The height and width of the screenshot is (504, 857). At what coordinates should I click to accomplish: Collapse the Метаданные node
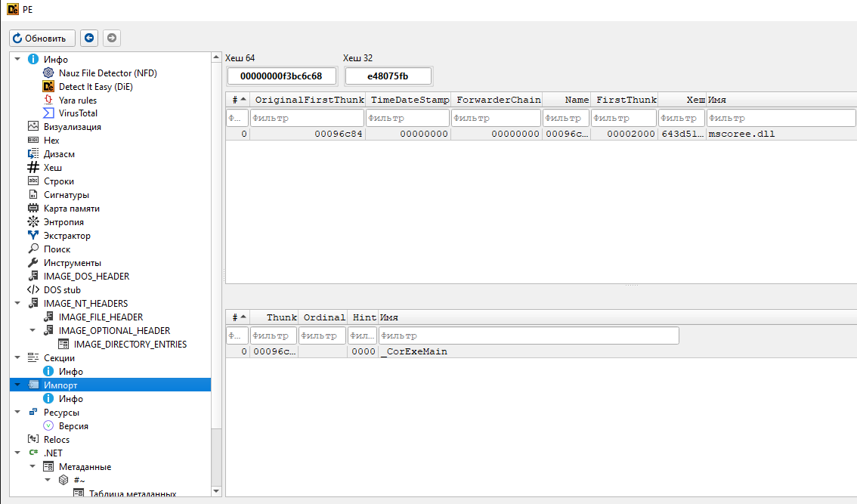click(x=32, y=467)
